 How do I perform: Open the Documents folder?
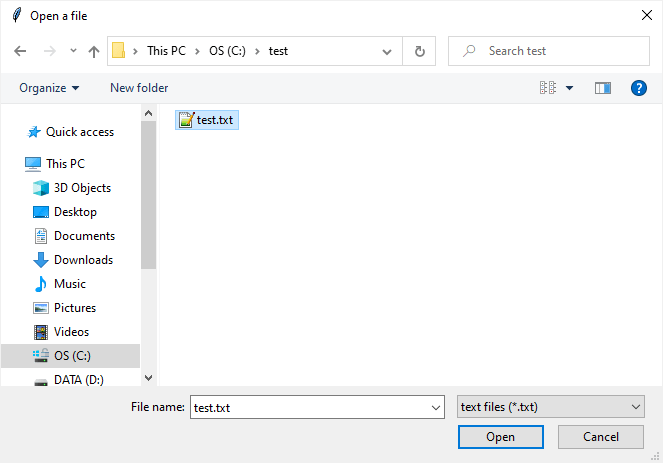pos(84,236)
